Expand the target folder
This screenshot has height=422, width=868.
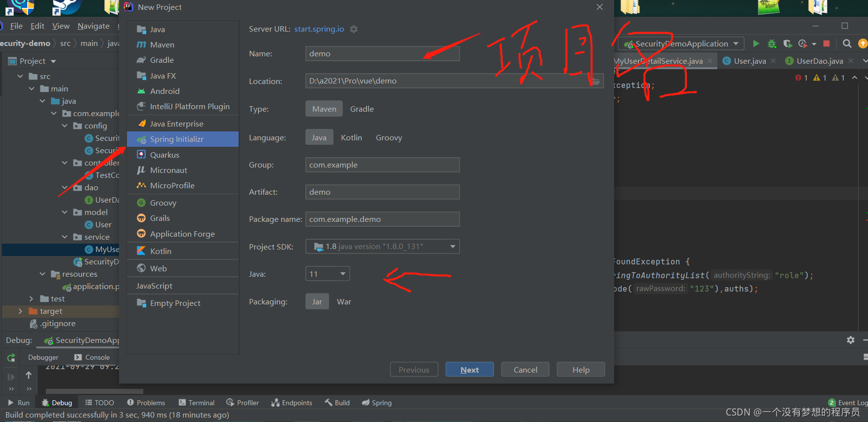pos(20,311)
